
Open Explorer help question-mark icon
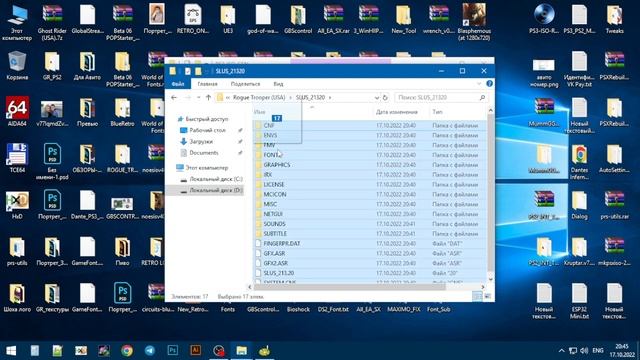[489, 84]
